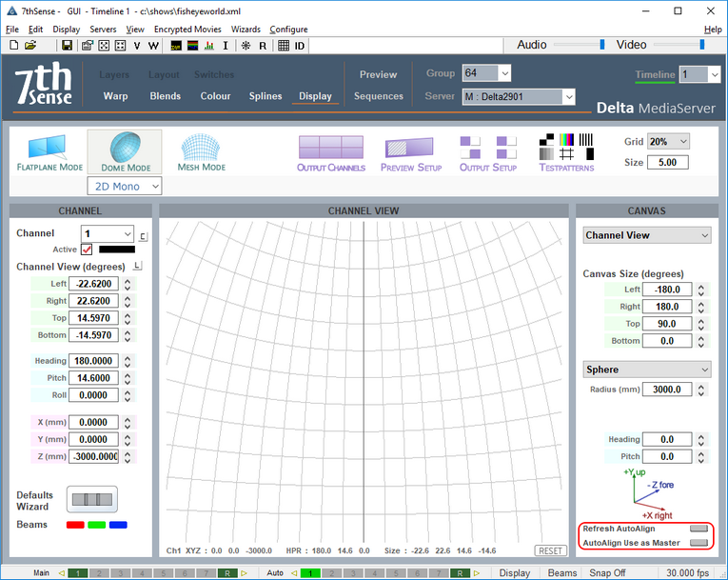Click the blue Beams swatch
This screenshot has height=580, width=728.
click(x=118, y=525)
